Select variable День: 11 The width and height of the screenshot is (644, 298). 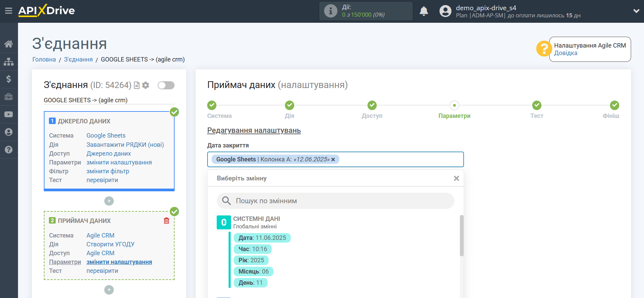tap(251, 283)
